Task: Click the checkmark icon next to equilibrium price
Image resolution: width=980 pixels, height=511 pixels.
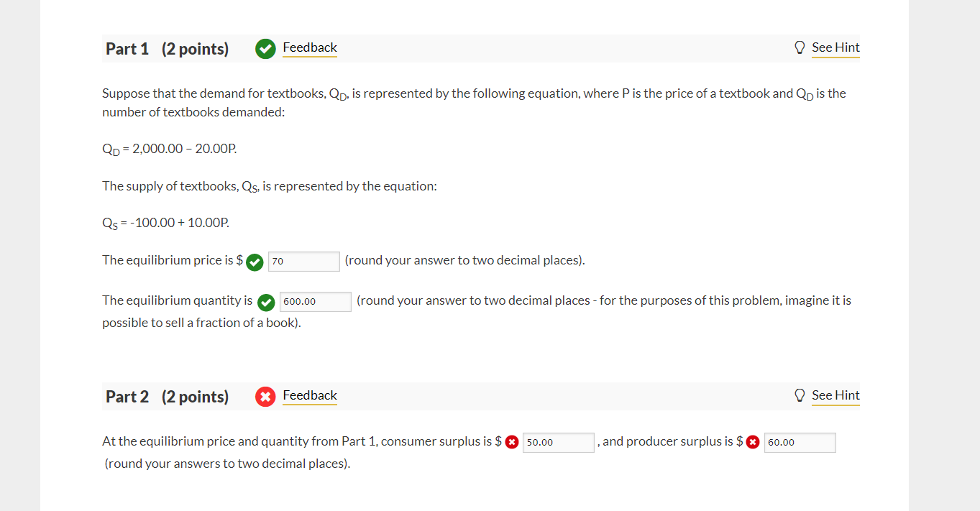Action: pyautogui.click(x=254, y=262)
